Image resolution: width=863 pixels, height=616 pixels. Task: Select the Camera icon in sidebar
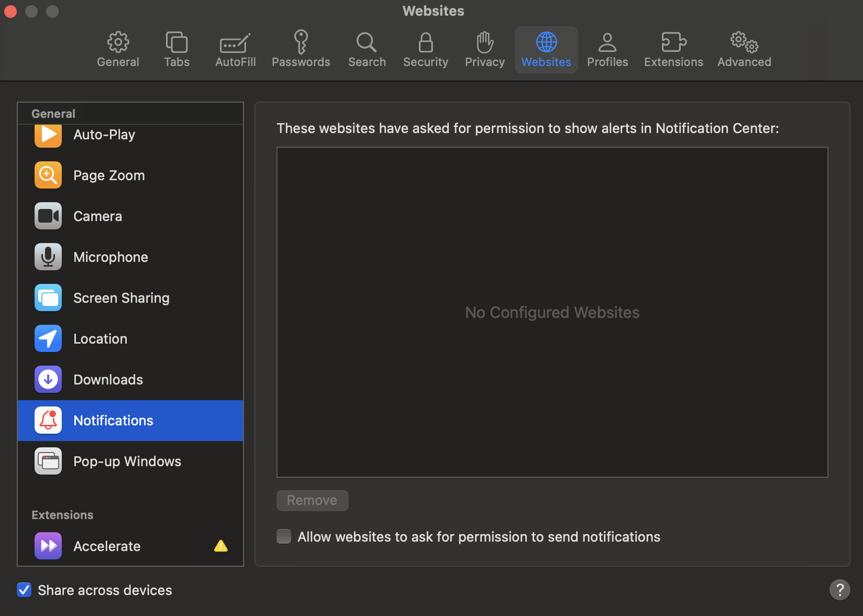click(48, 216)
